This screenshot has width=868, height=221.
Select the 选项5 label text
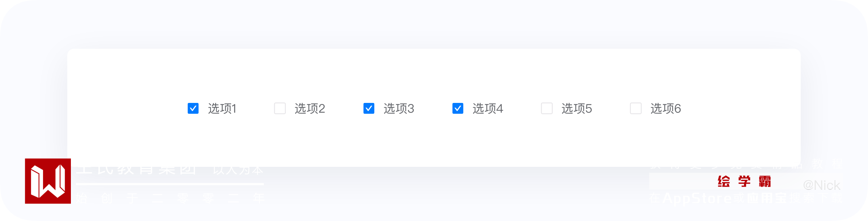click(577, 108)
